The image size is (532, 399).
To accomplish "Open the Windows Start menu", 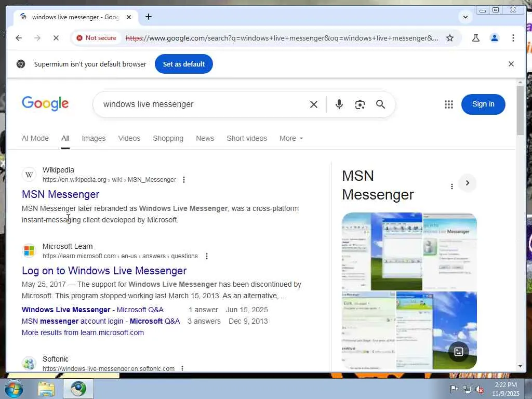I will tap(14, 389).
